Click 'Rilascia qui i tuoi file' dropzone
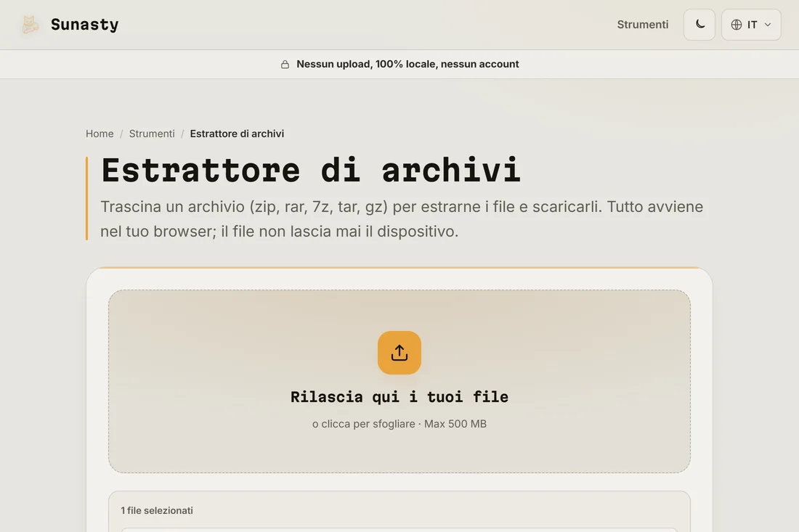 pos(399,381)
